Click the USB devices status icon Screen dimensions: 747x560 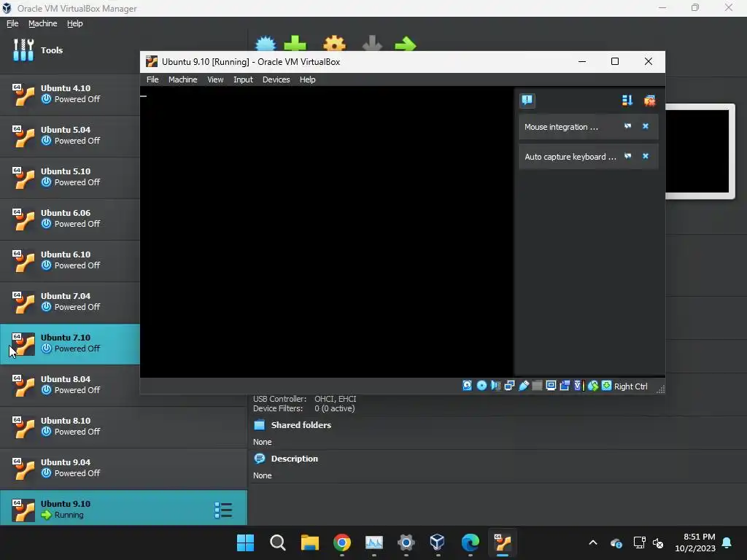(524, 386)
